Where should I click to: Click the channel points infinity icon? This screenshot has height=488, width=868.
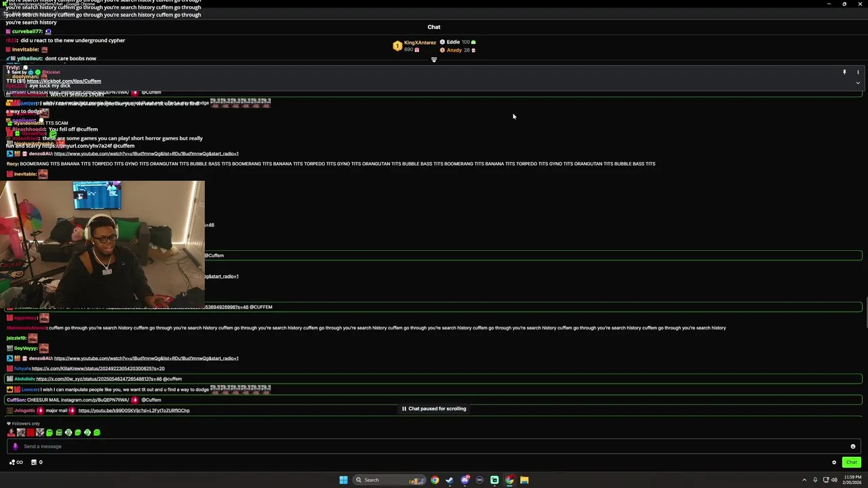click(x=16, y=462)
